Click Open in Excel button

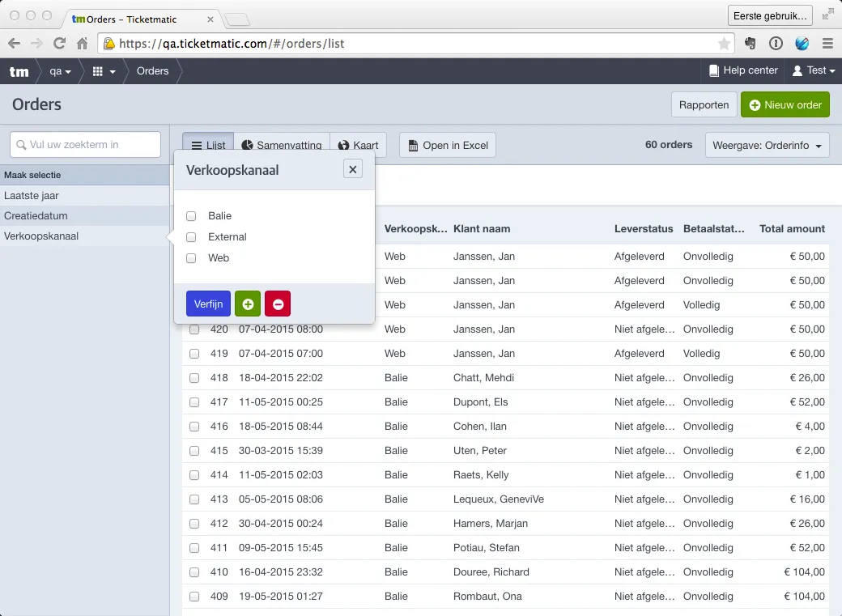pyautogui.click(x=448, y=145)
